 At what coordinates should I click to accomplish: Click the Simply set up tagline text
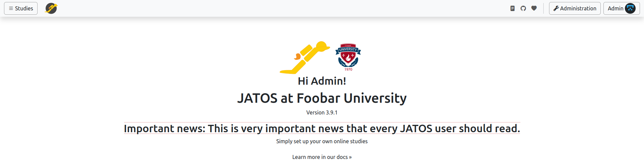point(322,141)
